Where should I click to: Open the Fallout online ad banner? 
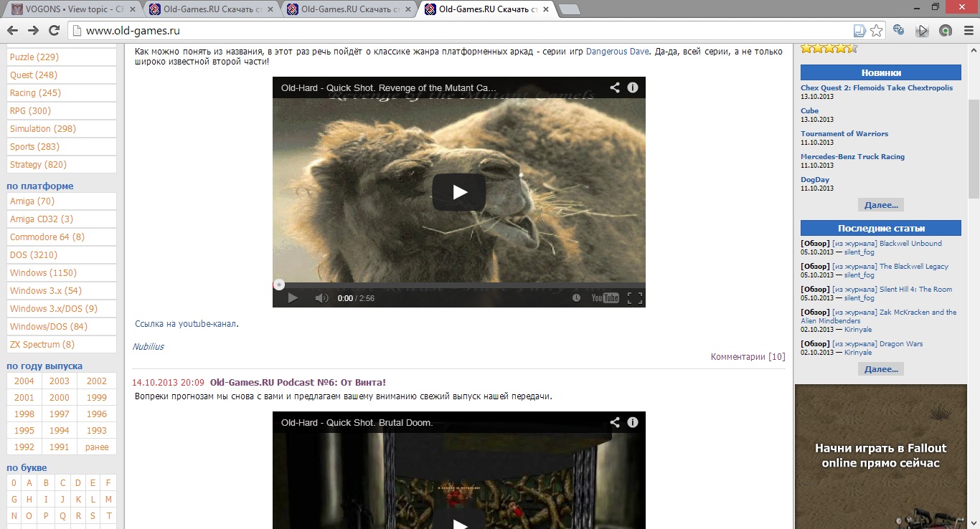coord(880,457)
